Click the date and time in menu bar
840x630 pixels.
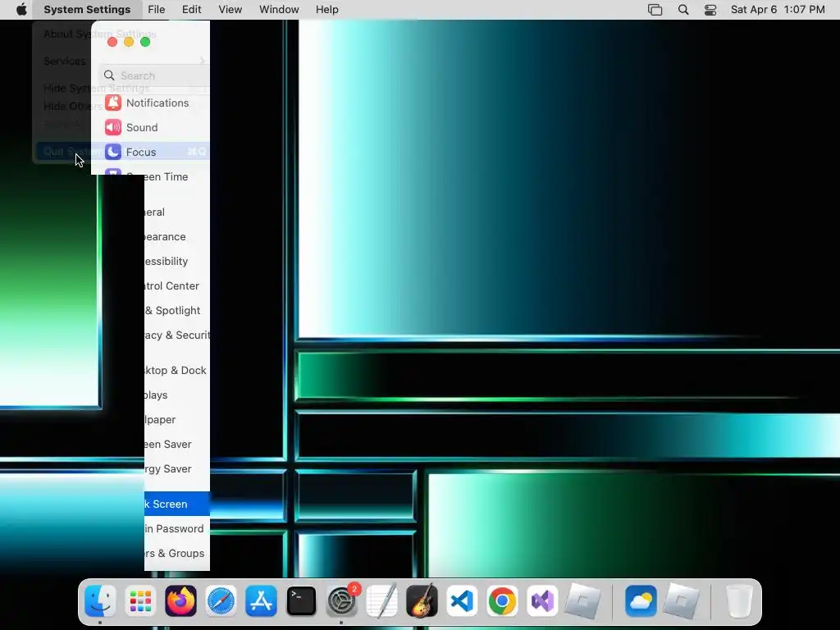coord(778,10)
